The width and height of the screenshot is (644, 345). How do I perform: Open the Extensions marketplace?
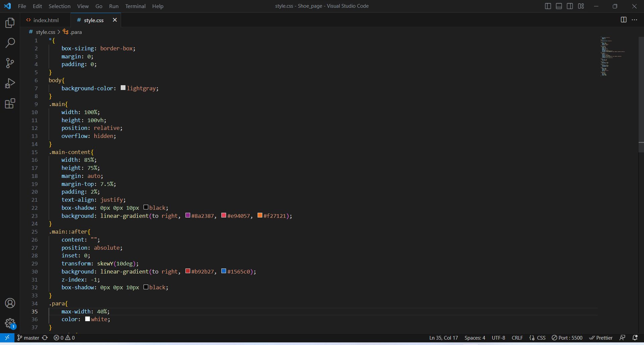(10, 103)
